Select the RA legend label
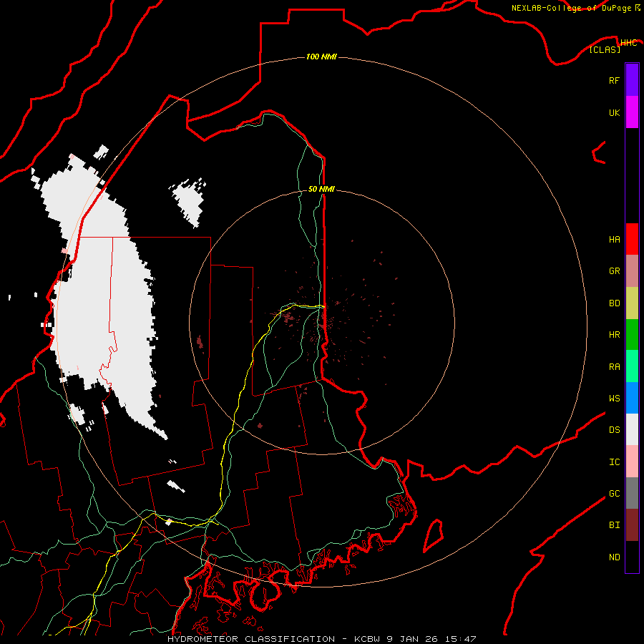Image resolution: width=644 pixels, height=644 pixels. point(614,367)
